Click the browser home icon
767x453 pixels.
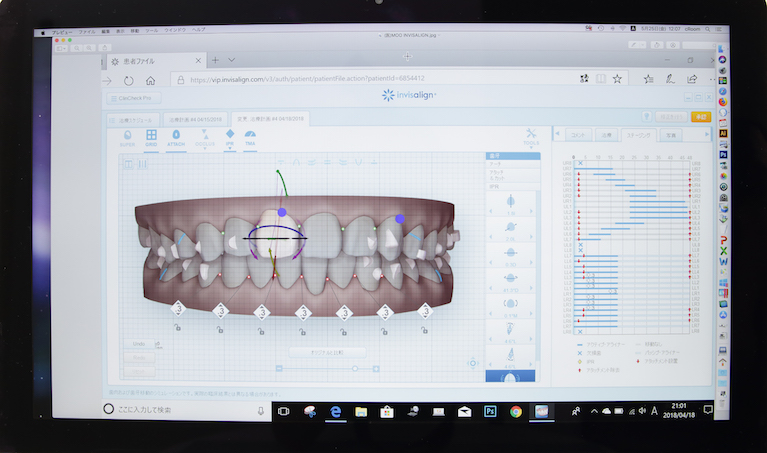[151, 80]
